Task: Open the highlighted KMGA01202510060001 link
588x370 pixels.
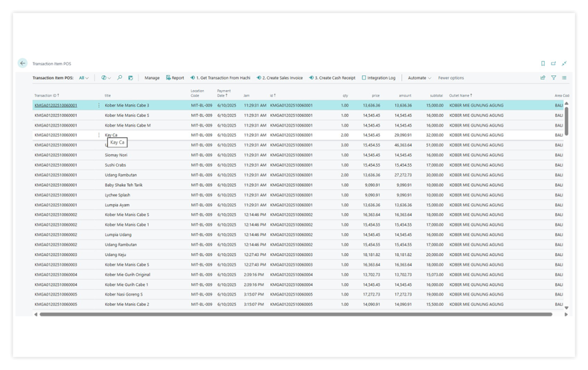Action: click(56, 106)
